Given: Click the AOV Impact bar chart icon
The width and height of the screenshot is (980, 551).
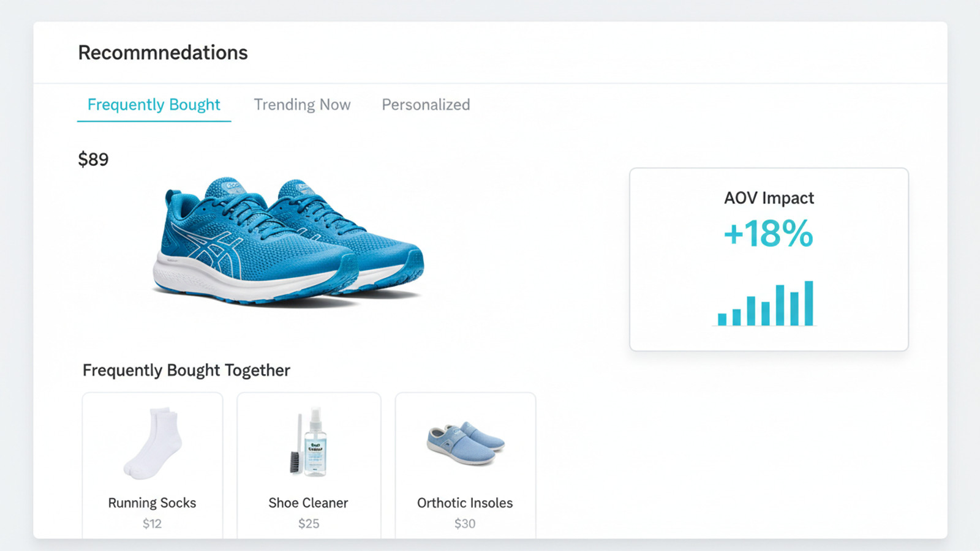Looking at the screenshot, I should pos(766,304).
